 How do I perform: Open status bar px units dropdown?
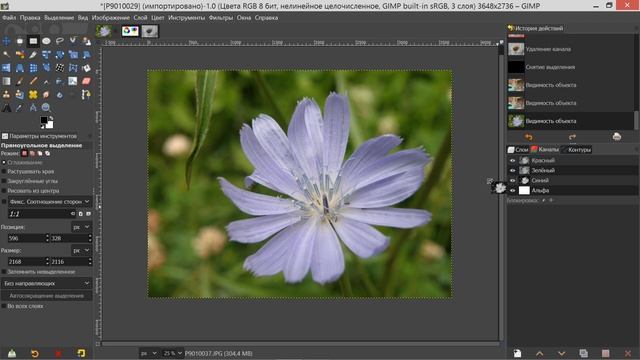point(149,353)
